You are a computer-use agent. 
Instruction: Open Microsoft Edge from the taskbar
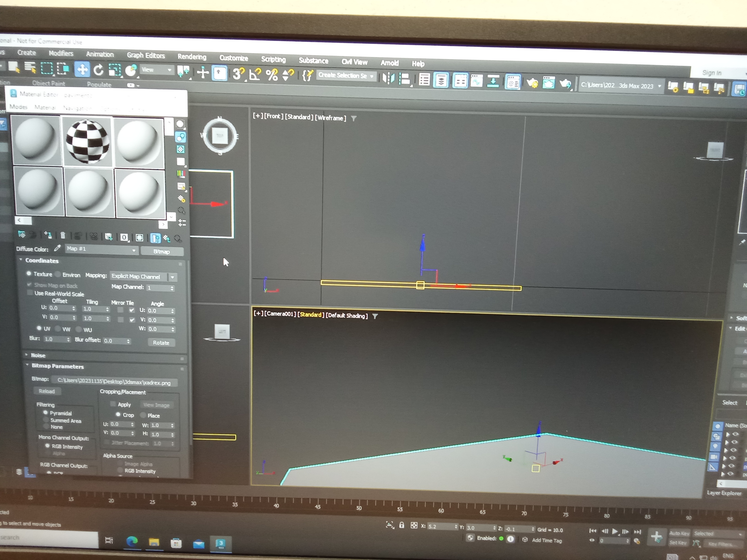tap(132, 541)
